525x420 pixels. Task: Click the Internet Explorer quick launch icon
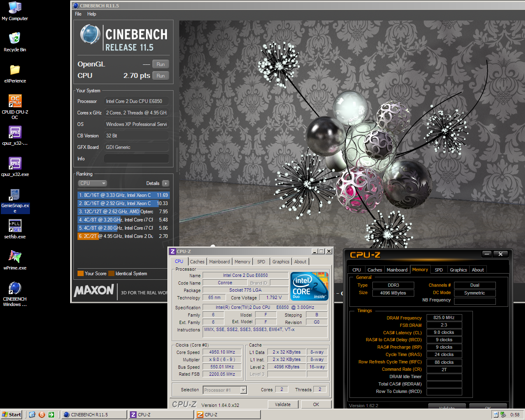[32, 415]
